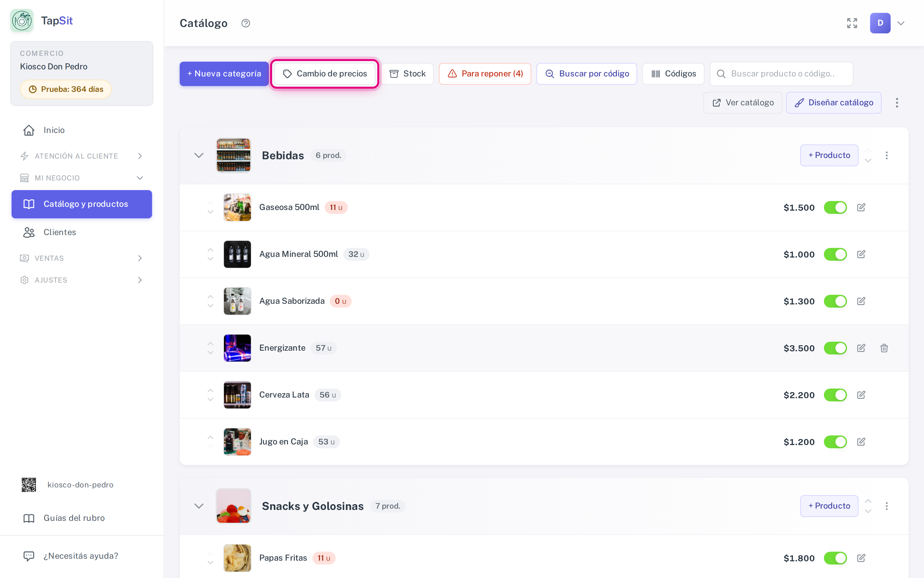Click the TapSit logo icon

coord(22,21)
